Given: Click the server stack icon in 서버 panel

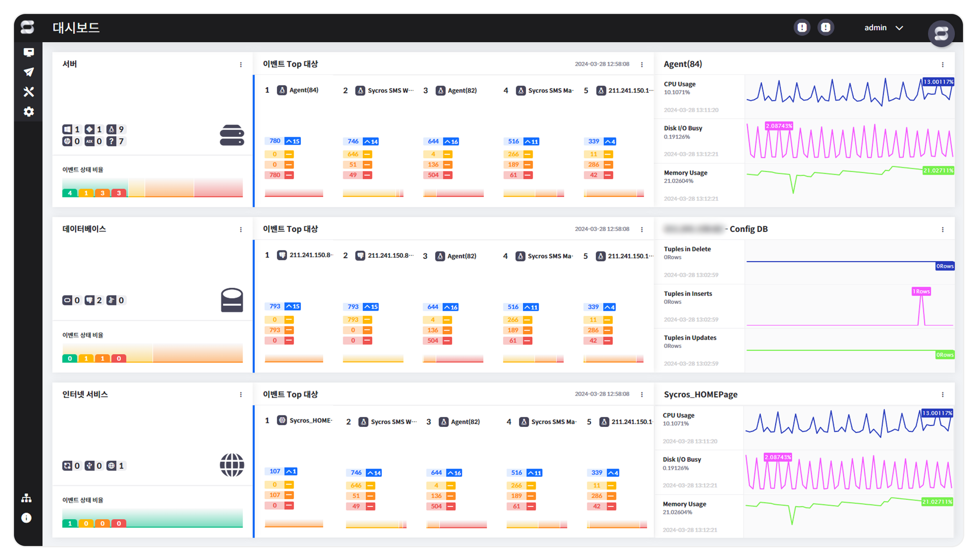Looking at the screenshot, I should point(232,135).
